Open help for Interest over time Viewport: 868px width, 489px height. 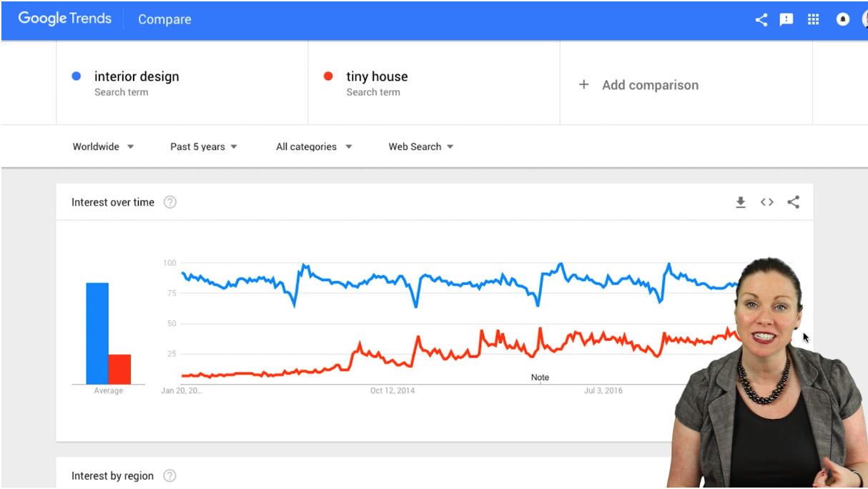(x=170, y=202)
